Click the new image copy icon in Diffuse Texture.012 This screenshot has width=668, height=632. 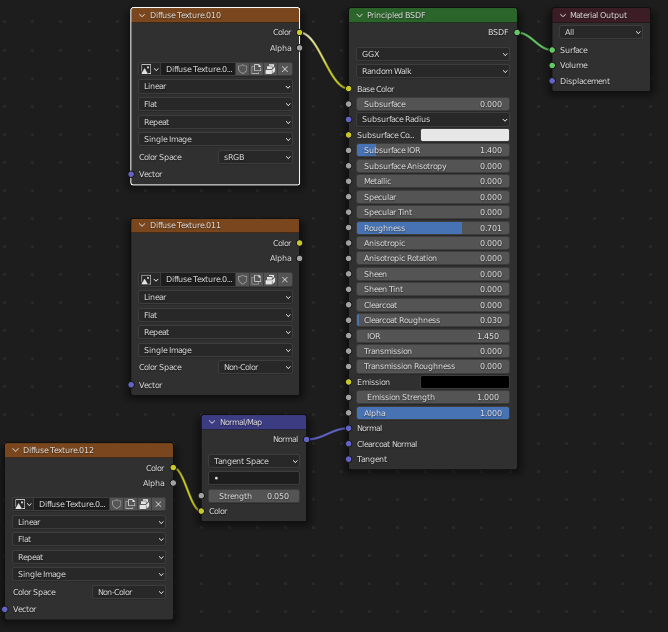click(x=130, y=504)
